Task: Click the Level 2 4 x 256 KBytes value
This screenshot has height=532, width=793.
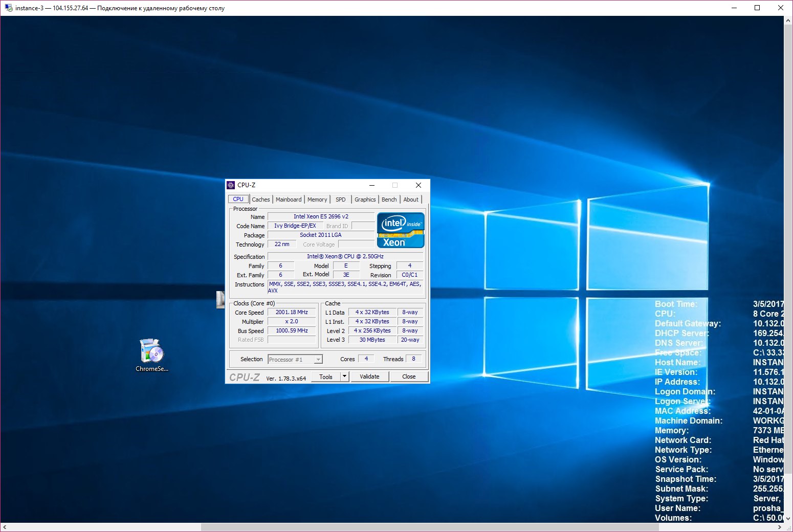Action: pyautogui.click(x=372, y=330)
